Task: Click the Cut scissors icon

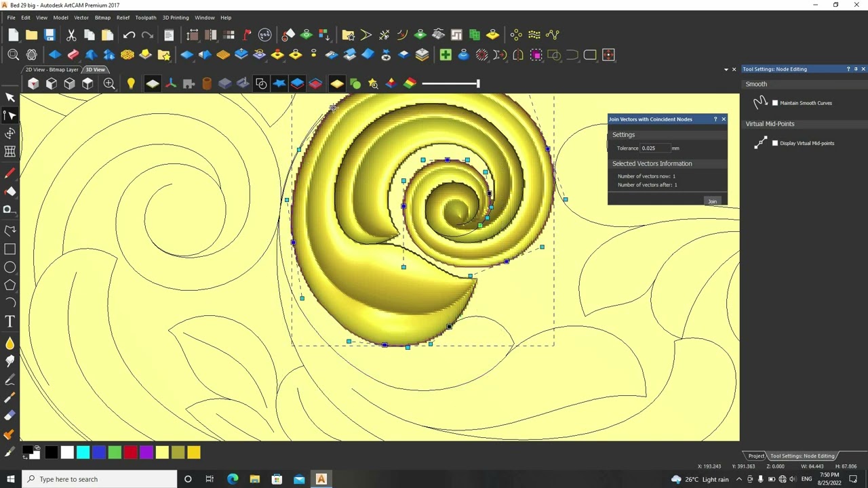Action: point(71,35)
